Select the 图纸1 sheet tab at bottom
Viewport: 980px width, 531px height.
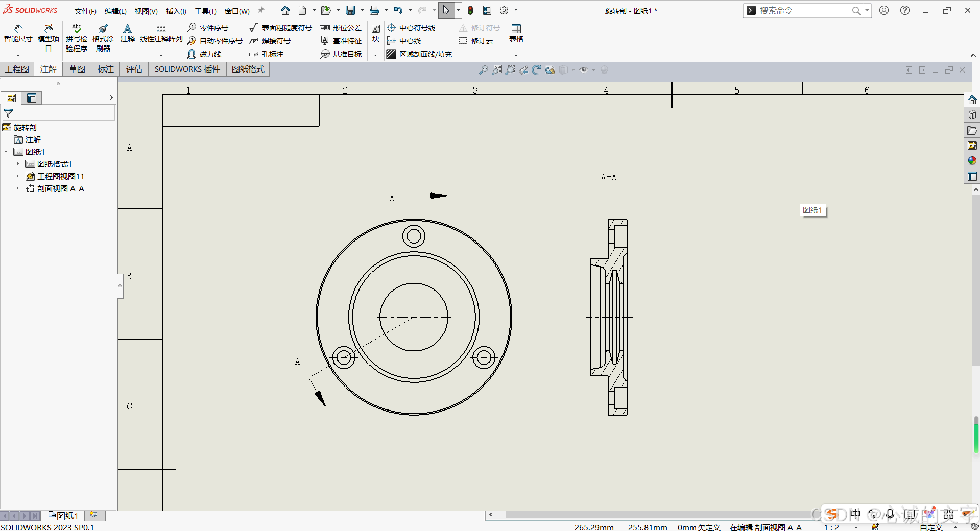(x=63, y=515)
